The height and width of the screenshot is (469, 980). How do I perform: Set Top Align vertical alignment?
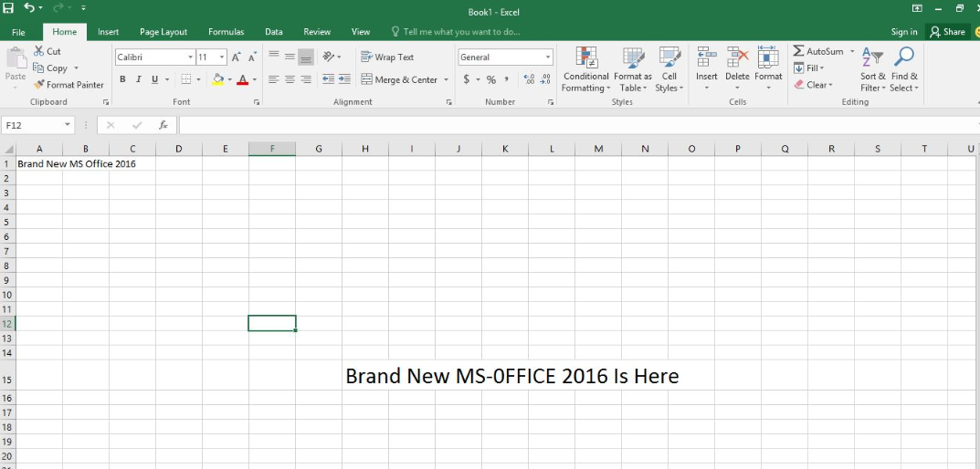coord(274,57)
